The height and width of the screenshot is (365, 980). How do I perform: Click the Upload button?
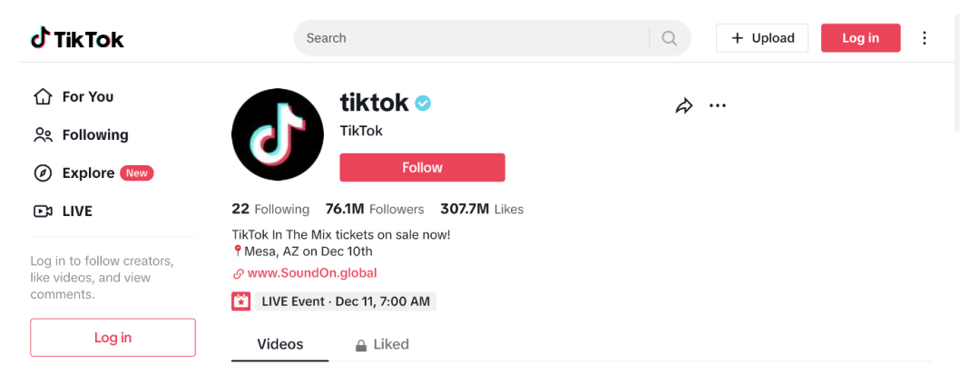(762, 38)
